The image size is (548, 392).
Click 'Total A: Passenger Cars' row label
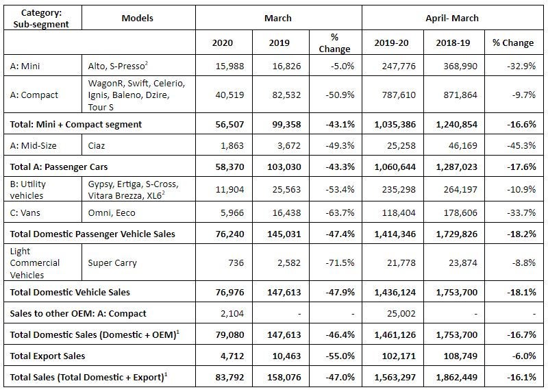59,167
